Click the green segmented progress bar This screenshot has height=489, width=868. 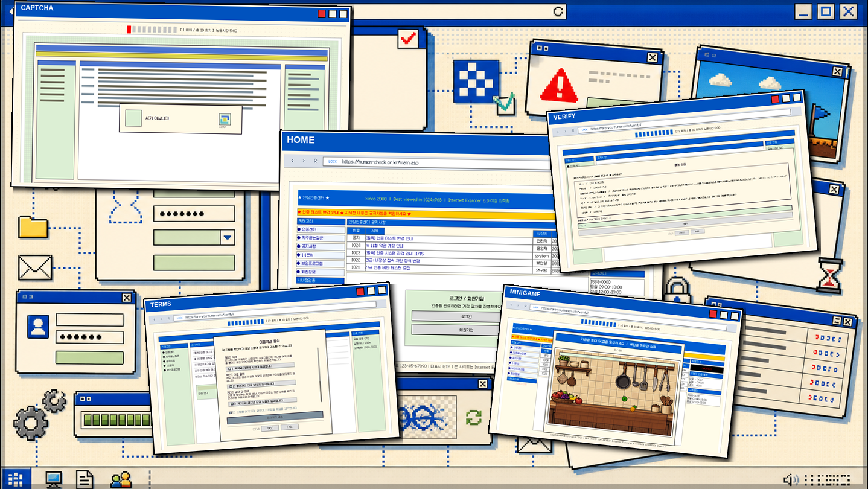pos(115,420)
